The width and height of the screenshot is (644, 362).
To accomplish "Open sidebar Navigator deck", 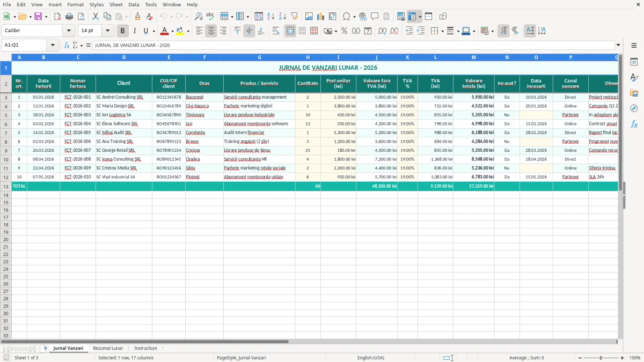I will click(634, 108).
